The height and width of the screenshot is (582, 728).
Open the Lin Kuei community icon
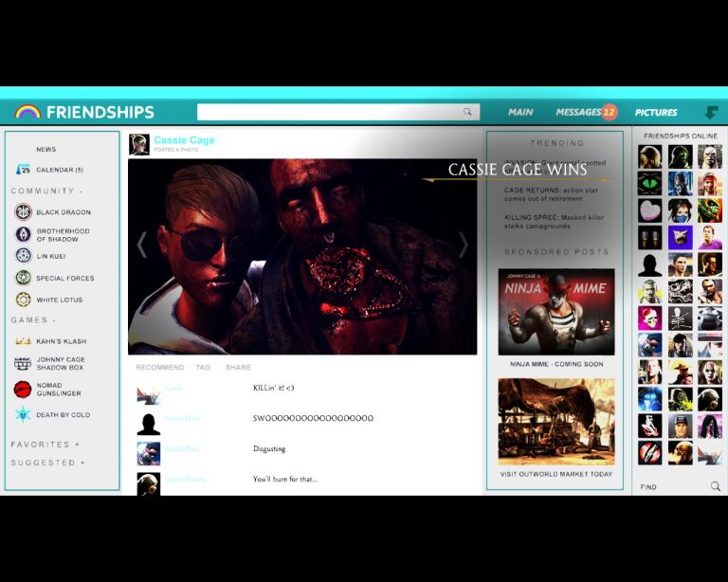click(23, 255)
